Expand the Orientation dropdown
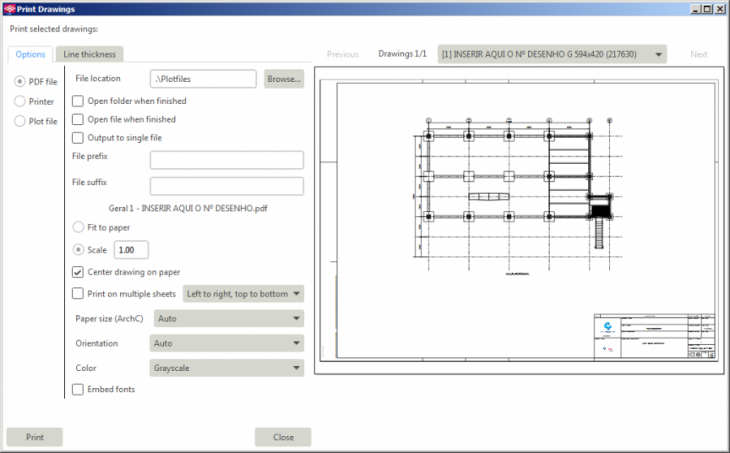 click(x=227, y=343)
